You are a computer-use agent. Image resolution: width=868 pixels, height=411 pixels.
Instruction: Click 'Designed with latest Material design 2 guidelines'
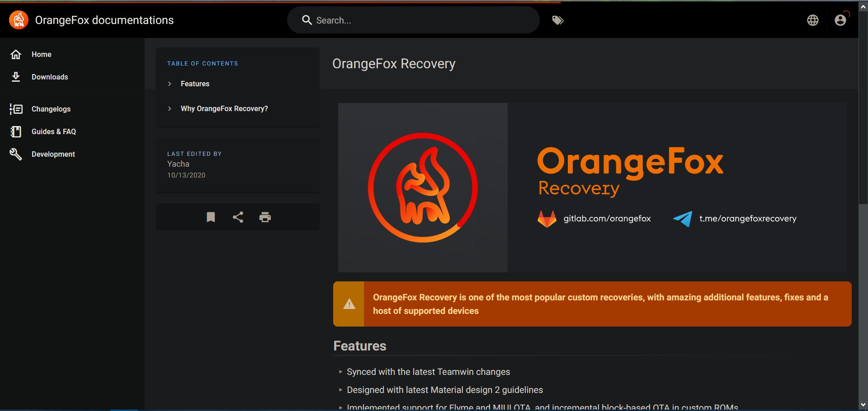(445, 390)
